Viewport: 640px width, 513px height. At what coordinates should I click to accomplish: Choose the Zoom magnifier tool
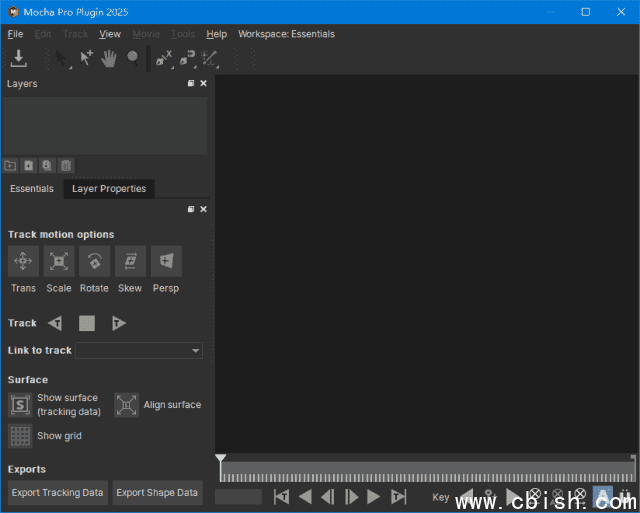[132, 58]
